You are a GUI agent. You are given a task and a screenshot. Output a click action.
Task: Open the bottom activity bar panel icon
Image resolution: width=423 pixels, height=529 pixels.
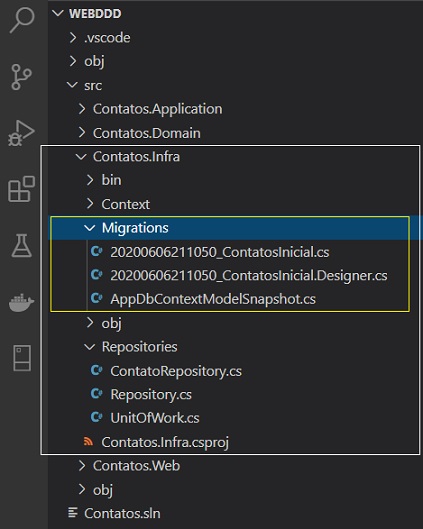[22, 358]
